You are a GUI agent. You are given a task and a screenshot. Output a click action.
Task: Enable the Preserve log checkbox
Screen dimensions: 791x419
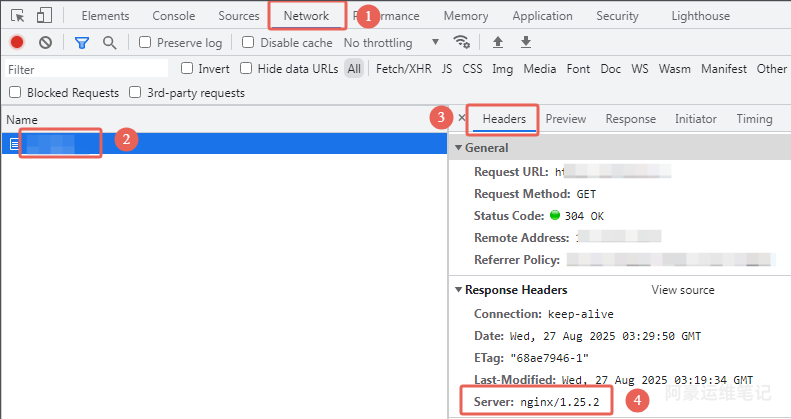[x=146, y=43]
